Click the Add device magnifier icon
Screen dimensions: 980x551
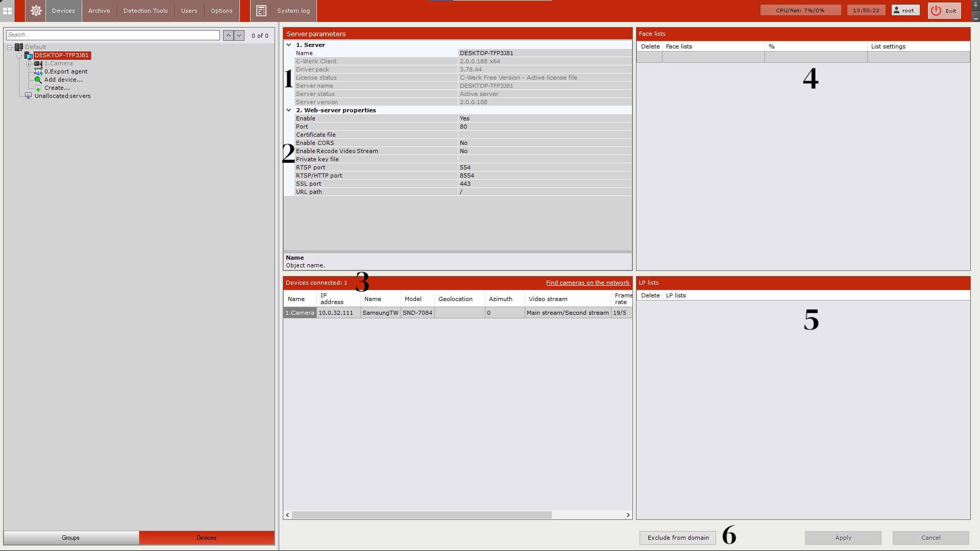[38, 80]
